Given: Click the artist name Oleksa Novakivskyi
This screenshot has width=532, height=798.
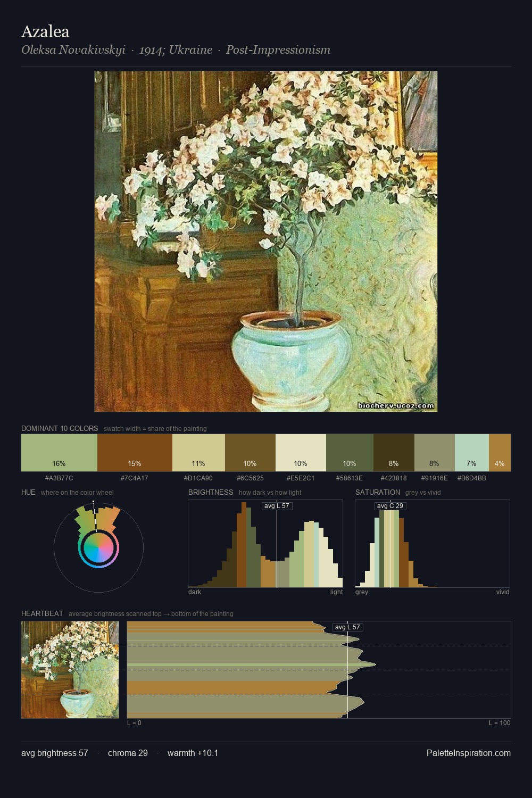Looking at the screenshot, I should [x=73, y=50].
